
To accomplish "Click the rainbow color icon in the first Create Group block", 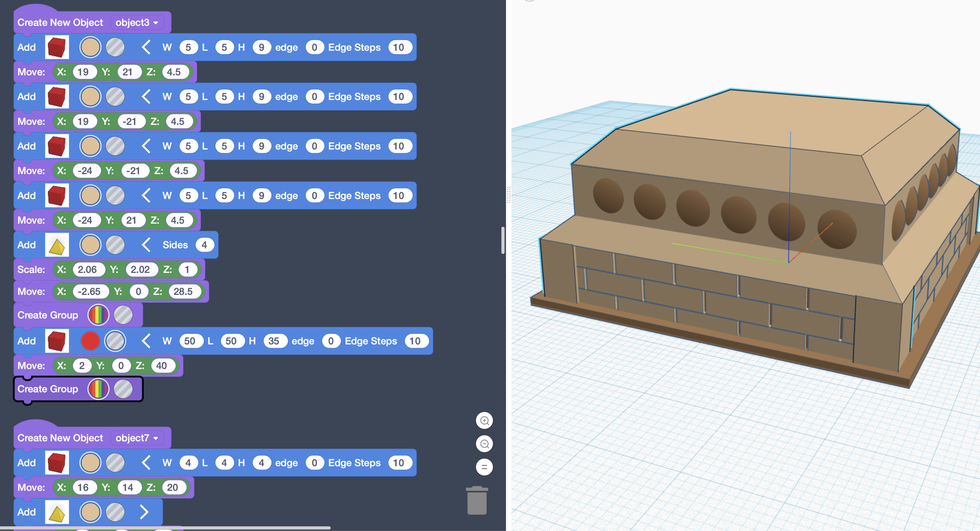I will 98,315.
